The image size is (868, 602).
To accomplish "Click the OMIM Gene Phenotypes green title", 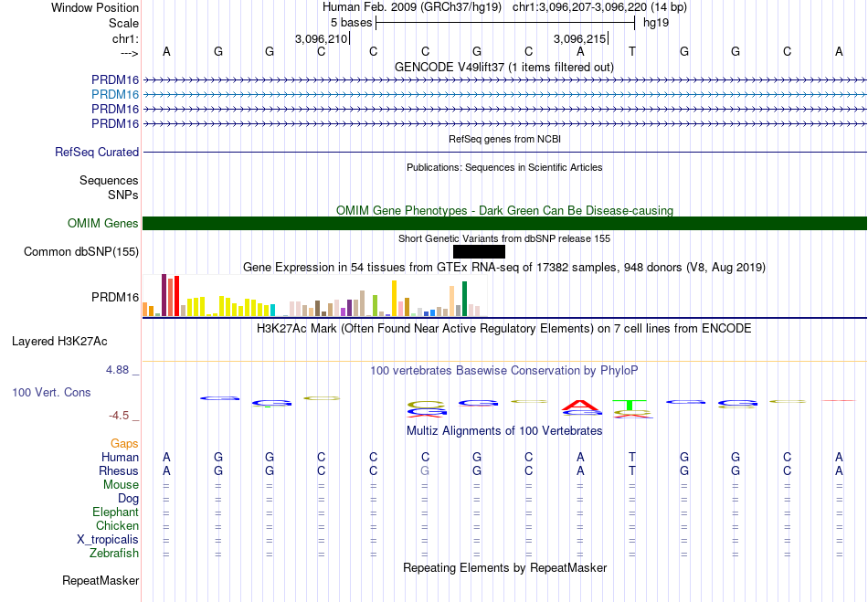I will point(504,211).
